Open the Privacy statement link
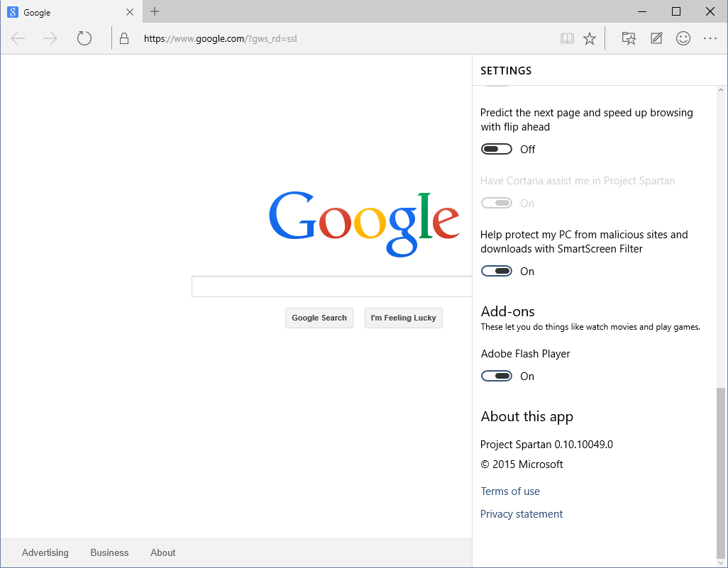Viewport: 728px width, 568px height. coord(522,514)
